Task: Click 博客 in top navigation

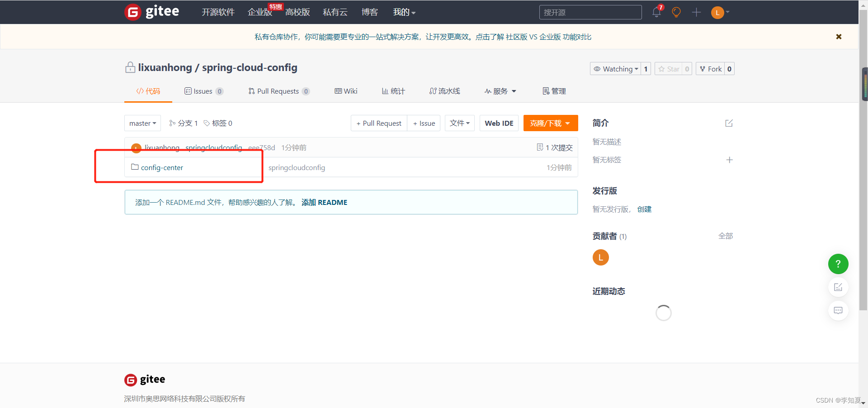Action: tap(369, 12)
